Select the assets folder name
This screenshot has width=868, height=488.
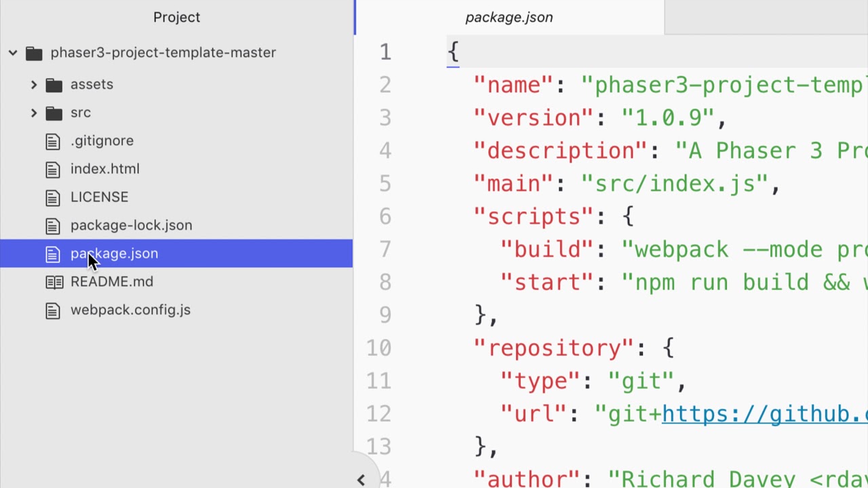(92, 84)
